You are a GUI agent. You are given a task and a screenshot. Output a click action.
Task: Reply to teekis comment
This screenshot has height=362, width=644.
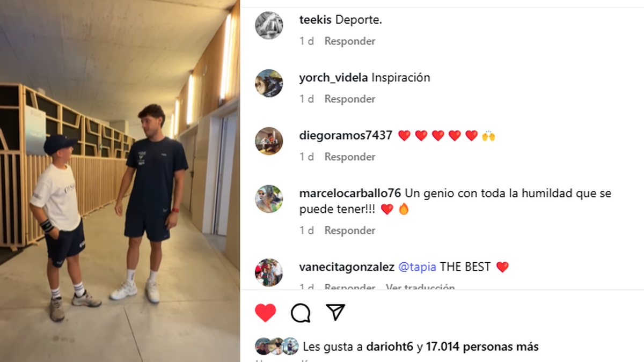click(x=350, y=41)
